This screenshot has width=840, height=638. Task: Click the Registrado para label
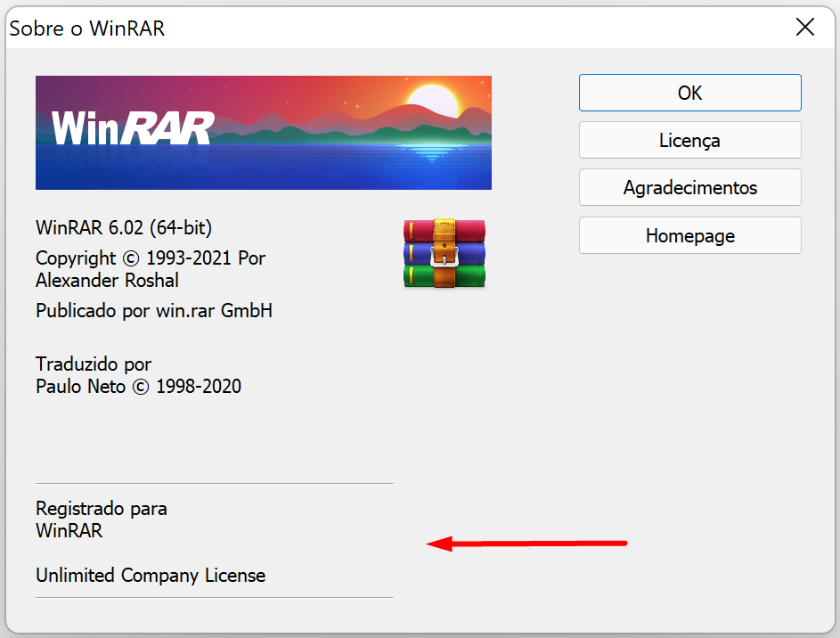coord(102,509)
